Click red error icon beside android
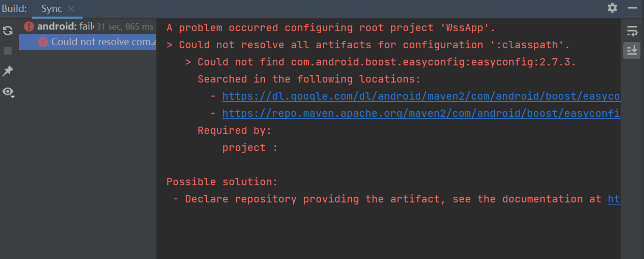The width and height of the screenshot is (644, 259). click(x=29, y=26)
